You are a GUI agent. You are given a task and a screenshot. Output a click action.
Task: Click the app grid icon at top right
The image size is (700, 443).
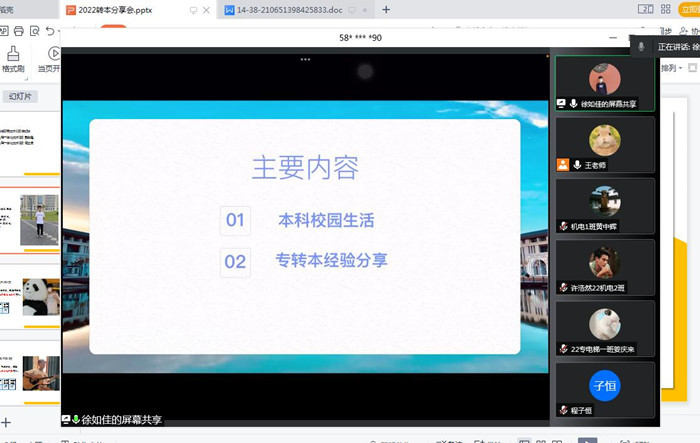pos(665,10)
